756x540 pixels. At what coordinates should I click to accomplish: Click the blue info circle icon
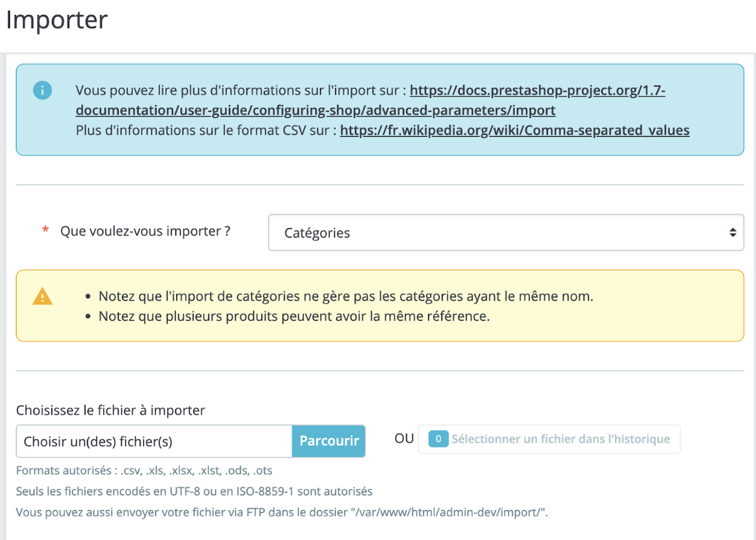tap(42, 91)
